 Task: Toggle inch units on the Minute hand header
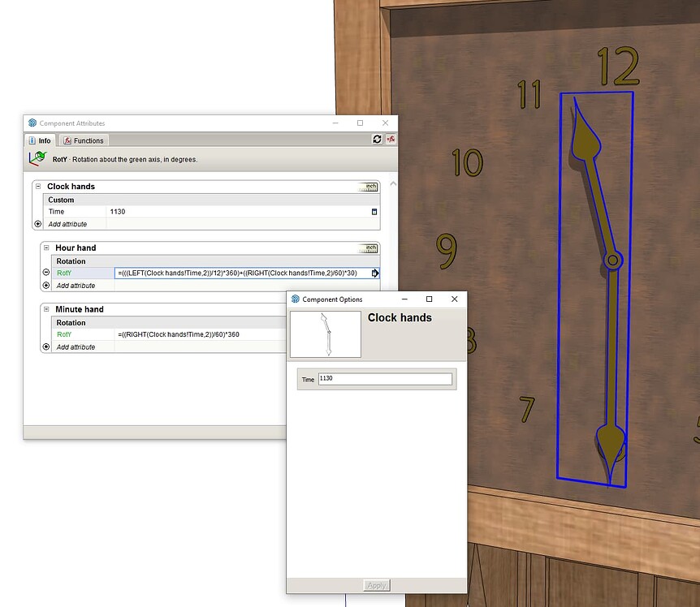coord(369,309)
